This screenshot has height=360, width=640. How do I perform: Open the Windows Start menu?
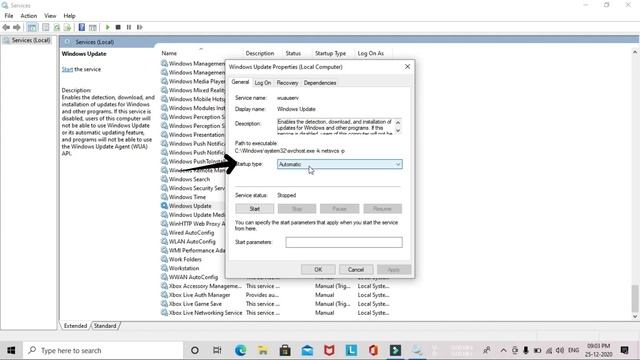click(x=11, y=350)
